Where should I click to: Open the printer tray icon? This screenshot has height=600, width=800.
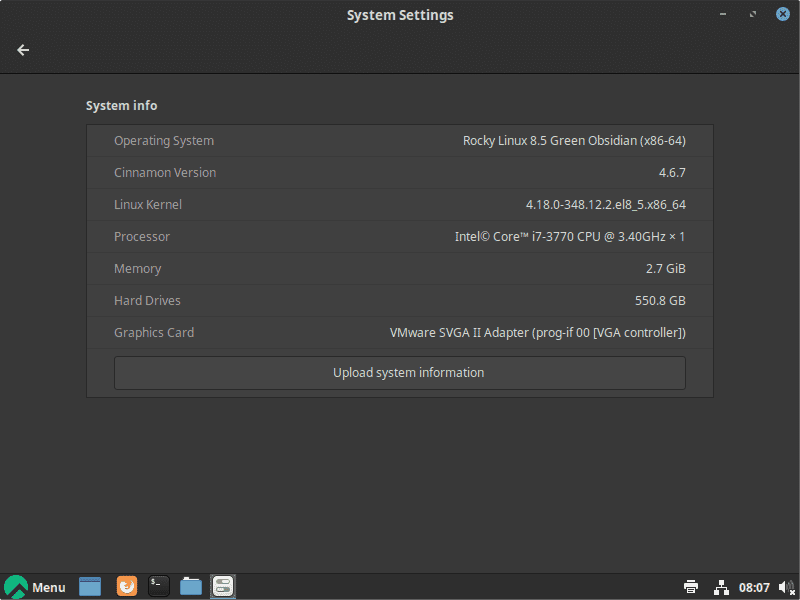click(x=691, y=587)
